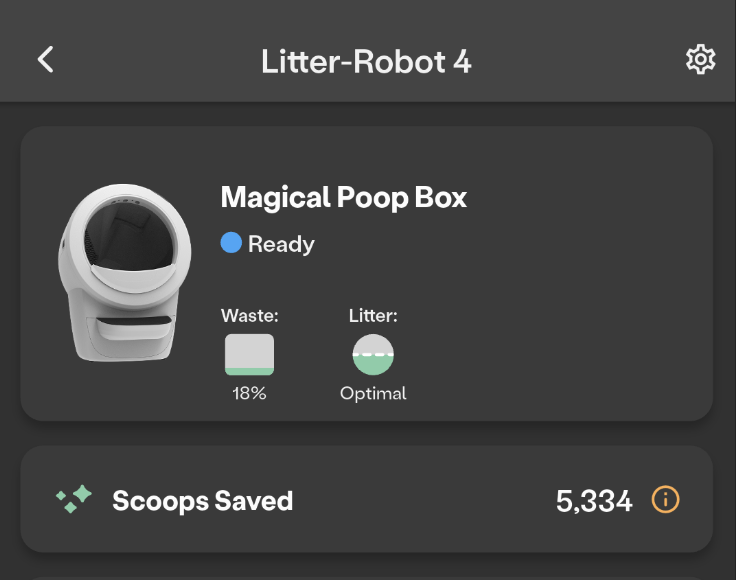Image resolution: width=736 pixels, height=580 pixels.
Task: Click the green sparkles icon
Action: (74, 499)
